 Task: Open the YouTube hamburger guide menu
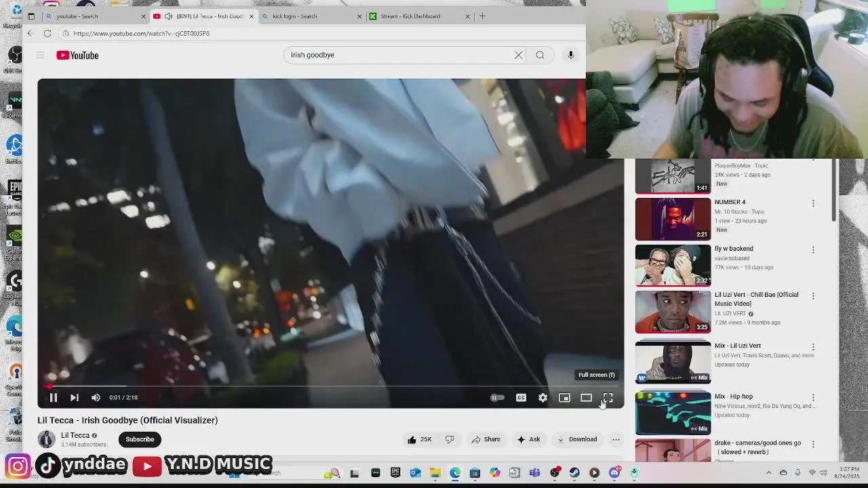pos(40,55)
